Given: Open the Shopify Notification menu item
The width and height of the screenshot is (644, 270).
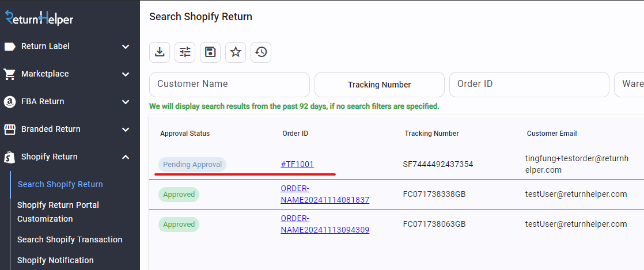Looking at the screenshot, I should pos(55,260).
